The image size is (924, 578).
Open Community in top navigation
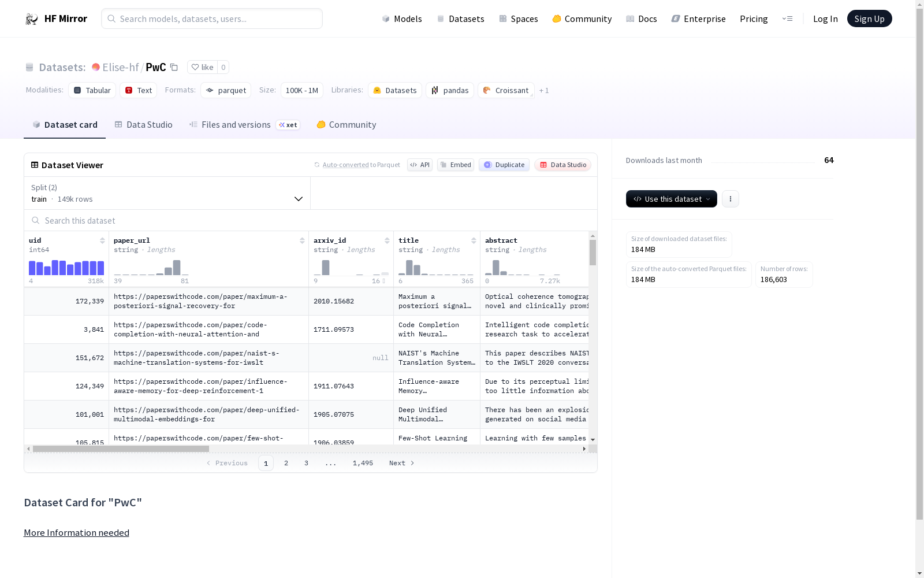pyautogui.click(x=582, y=18)
